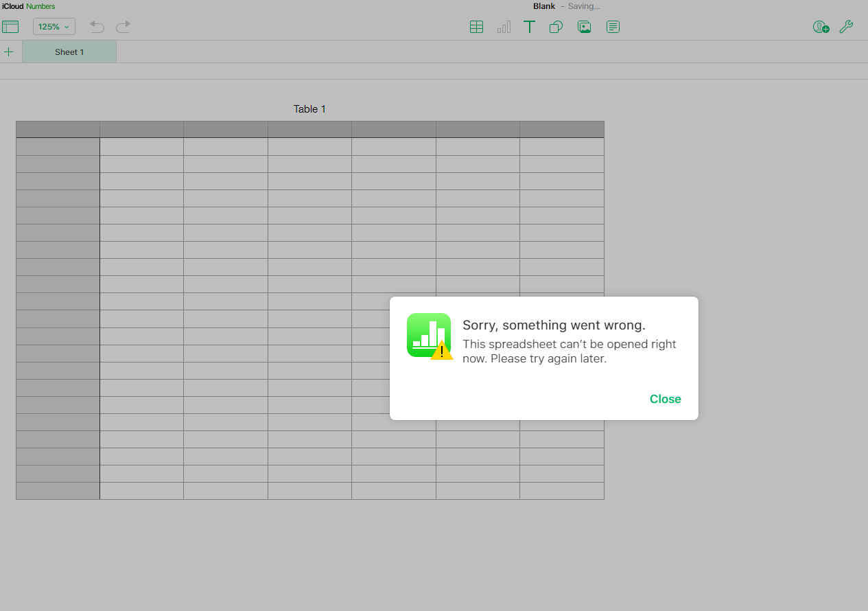Open the Tools wrench icon
Viewport: 868px width, 611px height.
(x=847, y=27)
